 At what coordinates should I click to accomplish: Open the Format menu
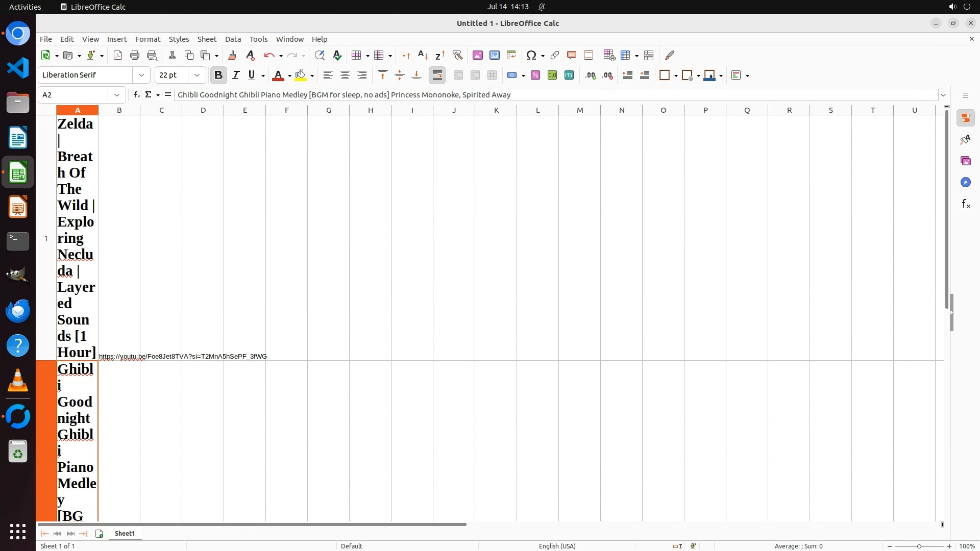148,39
